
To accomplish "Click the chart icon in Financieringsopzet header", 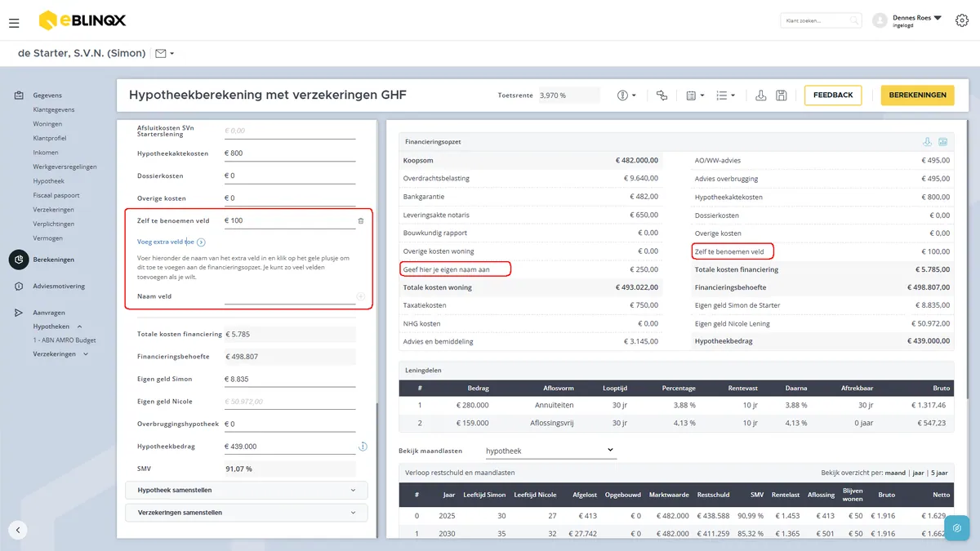I will click(x=942, y=141).
